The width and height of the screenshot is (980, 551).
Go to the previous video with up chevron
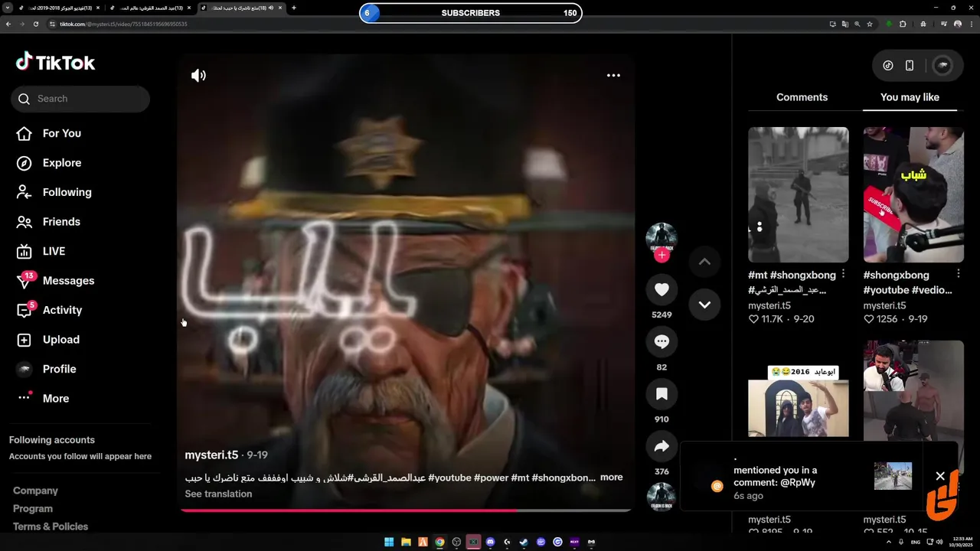click(704, 262)
